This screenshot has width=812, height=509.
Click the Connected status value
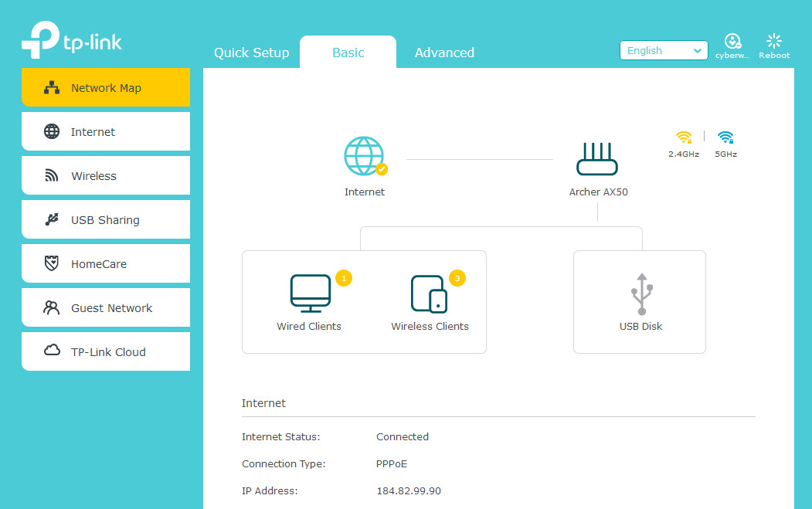403,436
